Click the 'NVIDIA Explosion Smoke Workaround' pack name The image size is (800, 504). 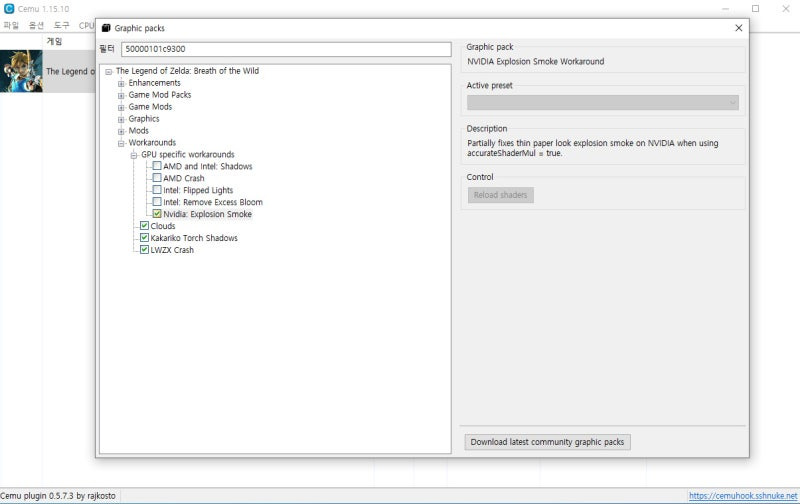(x=536, y=61)
